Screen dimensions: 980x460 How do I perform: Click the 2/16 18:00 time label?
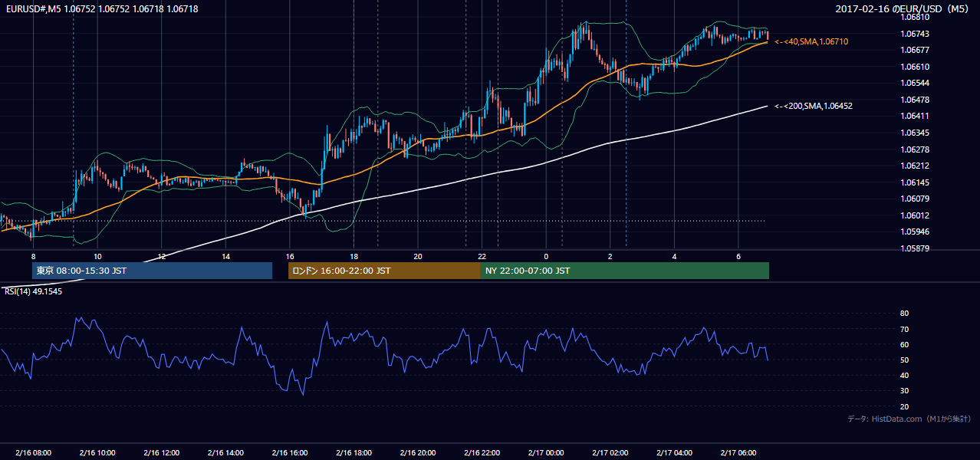(x=354, y=452)
